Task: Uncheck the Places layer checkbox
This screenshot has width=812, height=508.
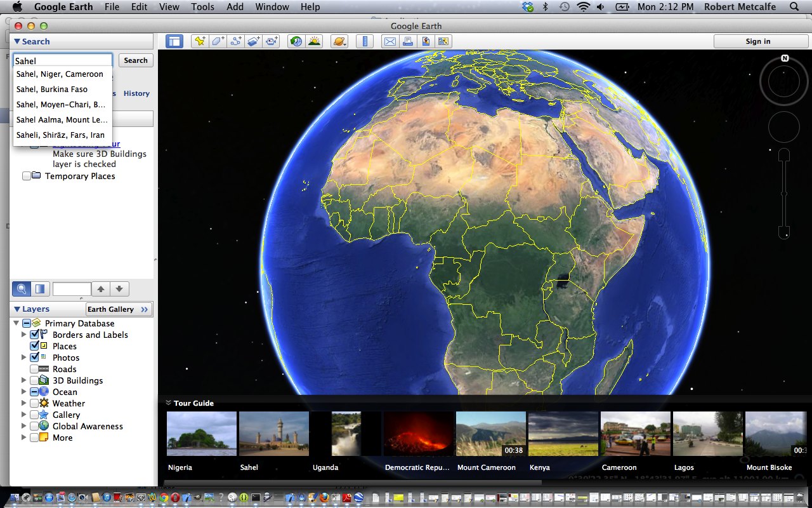Action: coord(35,346)
